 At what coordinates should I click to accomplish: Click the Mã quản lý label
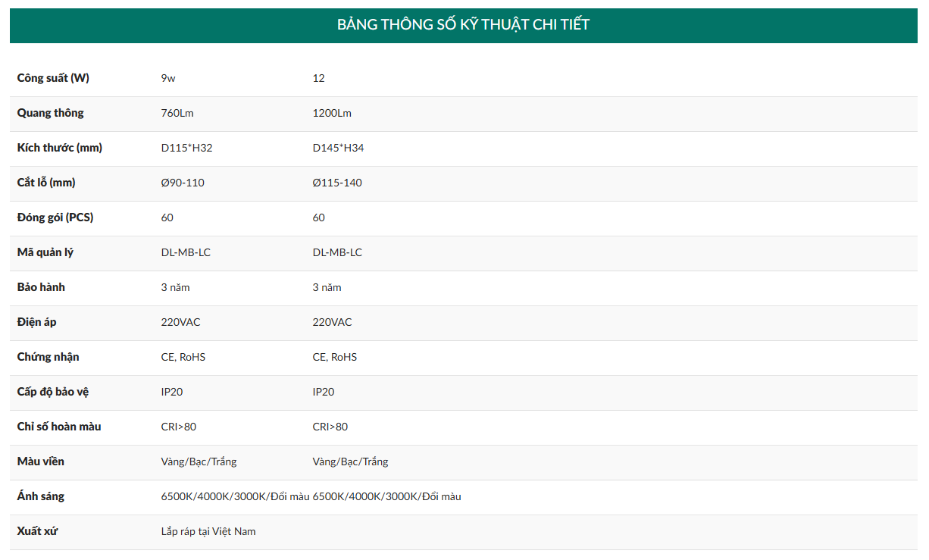click(45, 252)
